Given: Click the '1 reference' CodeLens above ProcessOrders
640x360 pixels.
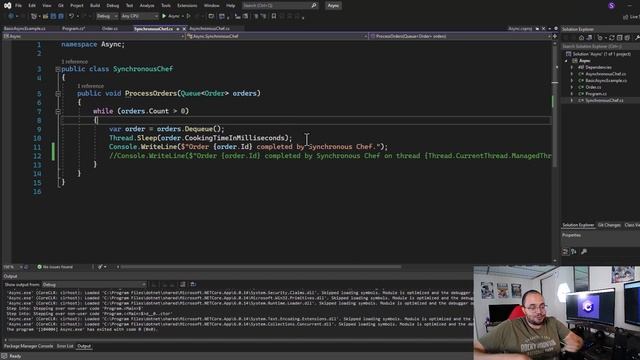Looking at the screenshot, I should pos(90,86).
